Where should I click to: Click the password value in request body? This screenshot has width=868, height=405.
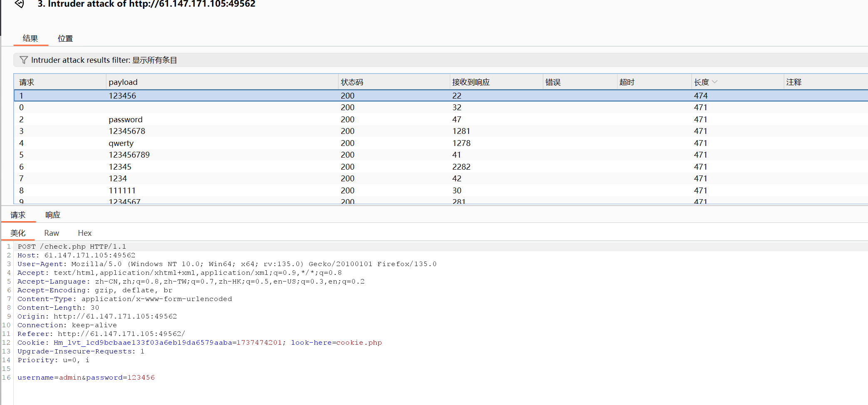coord(141,378)
